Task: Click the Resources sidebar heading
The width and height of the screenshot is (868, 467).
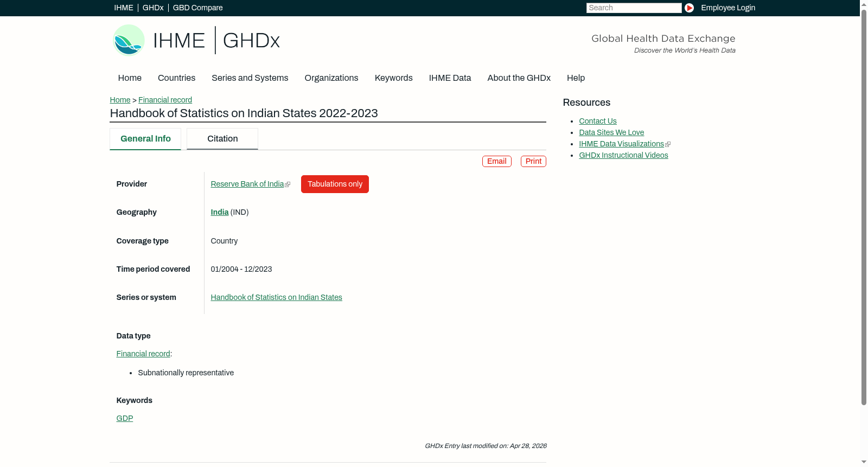Action: pos(586,103)
